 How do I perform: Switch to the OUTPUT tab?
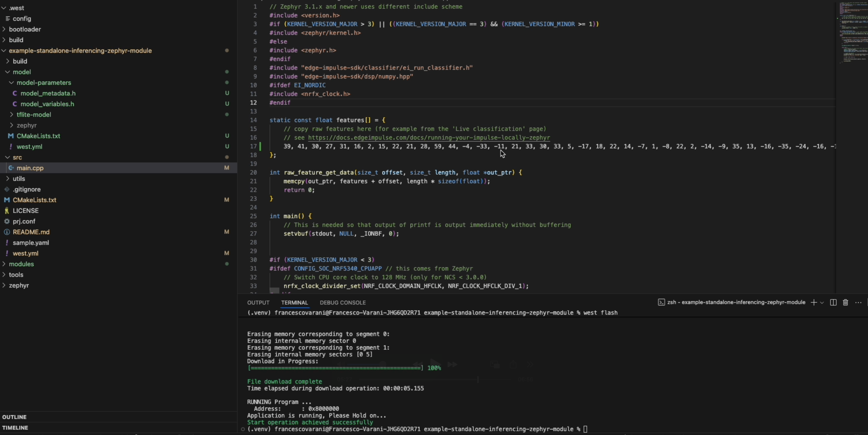(258, 303)
